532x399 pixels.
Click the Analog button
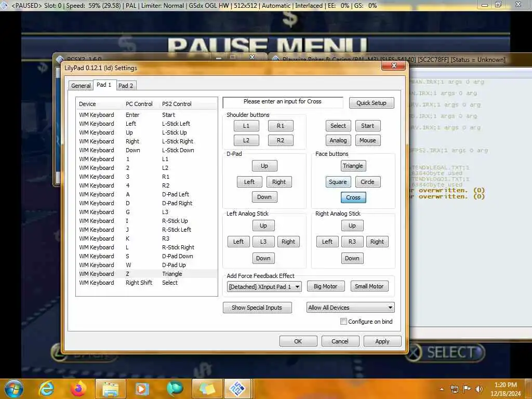[x=338, y=140]
